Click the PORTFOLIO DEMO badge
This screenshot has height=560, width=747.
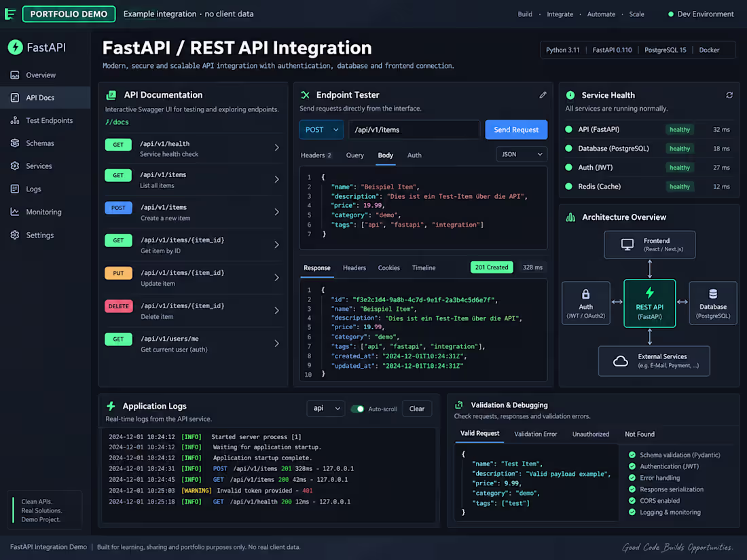point(69,14)
